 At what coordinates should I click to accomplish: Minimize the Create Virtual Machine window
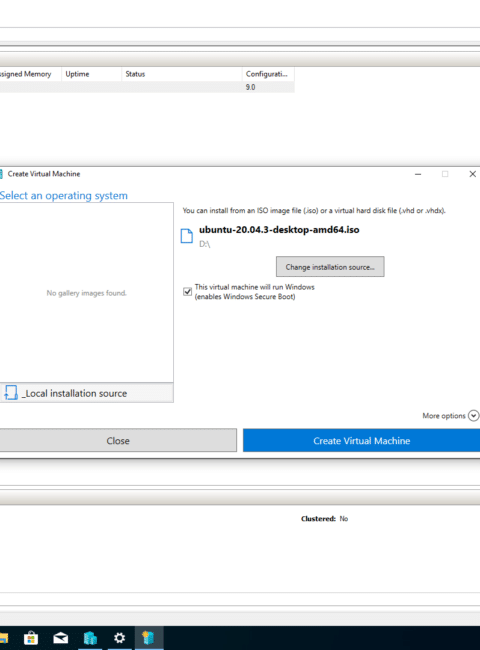(x=418, y=174)
